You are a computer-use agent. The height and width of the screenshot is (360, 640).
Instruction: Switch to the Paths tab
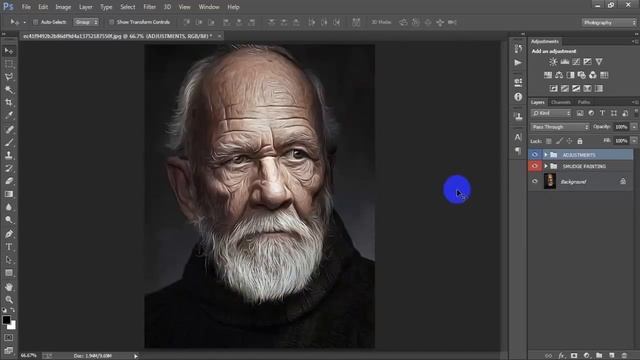pyautogui.click(x=584, y=102)
